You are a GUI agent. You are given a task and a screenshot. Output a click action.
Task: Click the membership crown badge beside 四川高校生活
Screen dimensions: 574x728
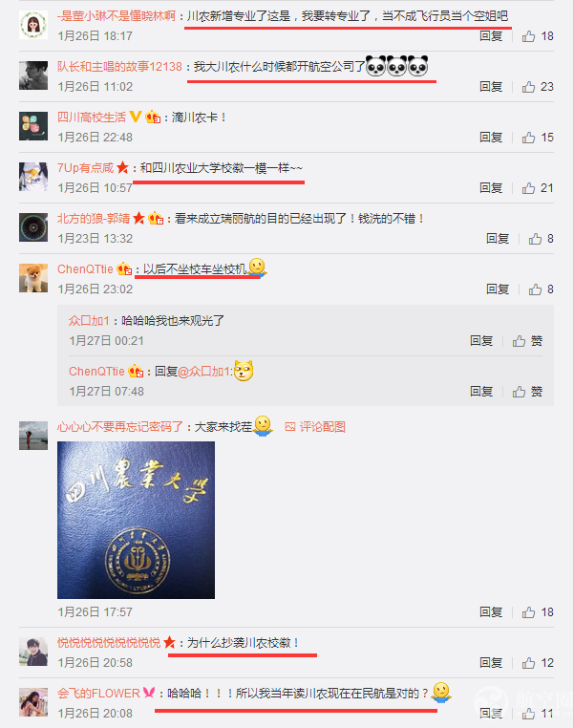point(153,117)
